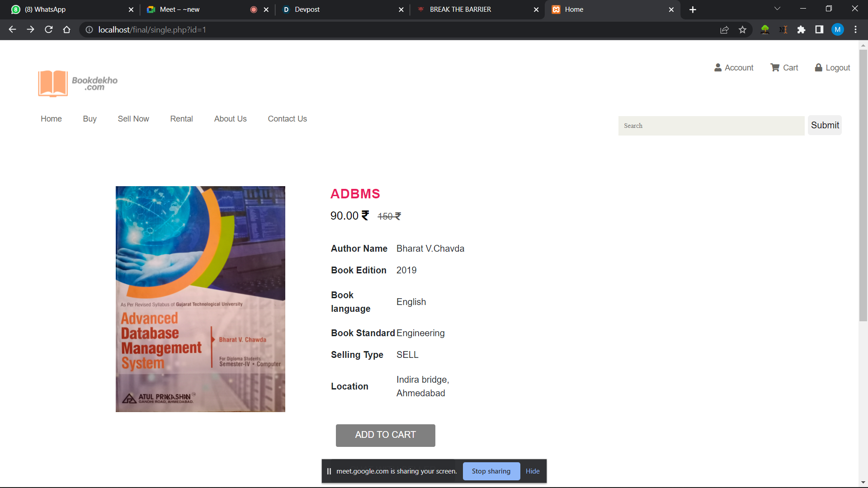The image size is (868, 488).
Task: Open the browser extensions puzzle icon
Action: coord(801,30)
